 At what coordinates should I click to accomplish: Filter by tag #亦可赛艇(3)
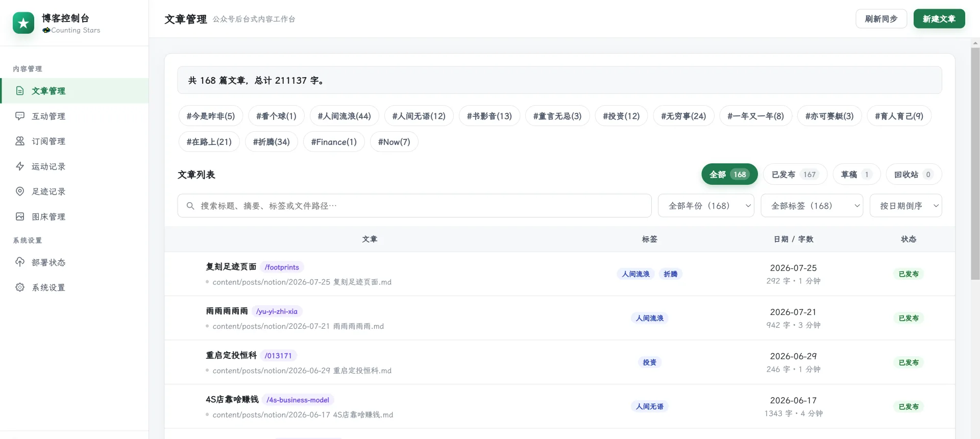pos(829,116)
